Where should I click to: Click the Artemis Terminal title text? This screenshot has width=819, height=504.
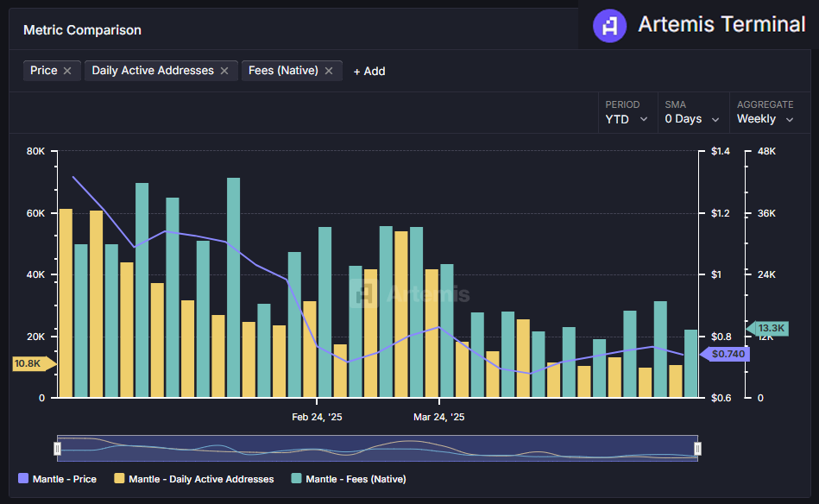coord(721,24)
